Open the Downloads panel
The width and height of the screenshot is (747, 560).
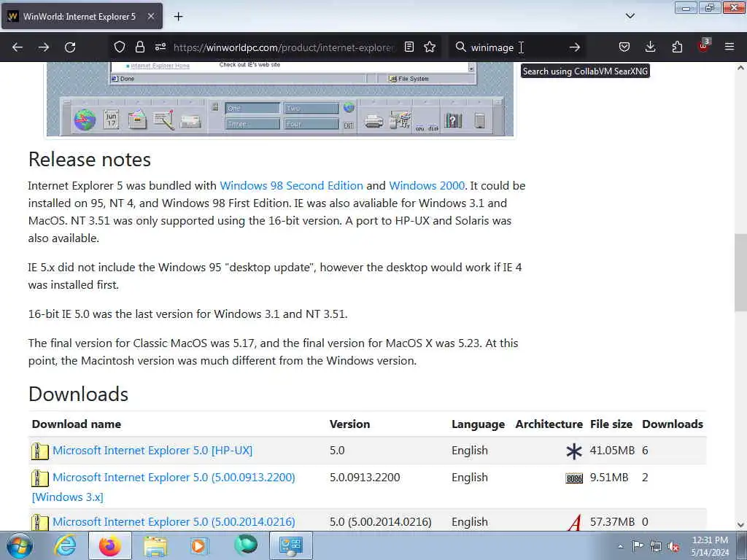click(x=650, y=47)
